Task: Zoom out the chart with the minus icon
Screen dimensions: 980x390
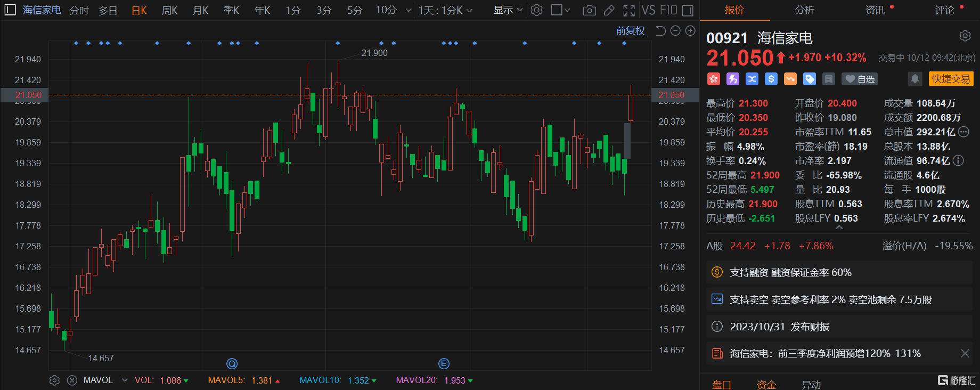Action: (x=675, y=31)
